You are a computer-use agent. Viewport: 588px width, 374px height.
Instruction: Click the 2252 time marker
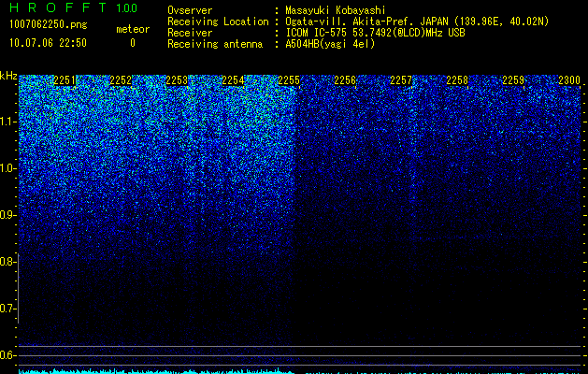coord(121,80)
